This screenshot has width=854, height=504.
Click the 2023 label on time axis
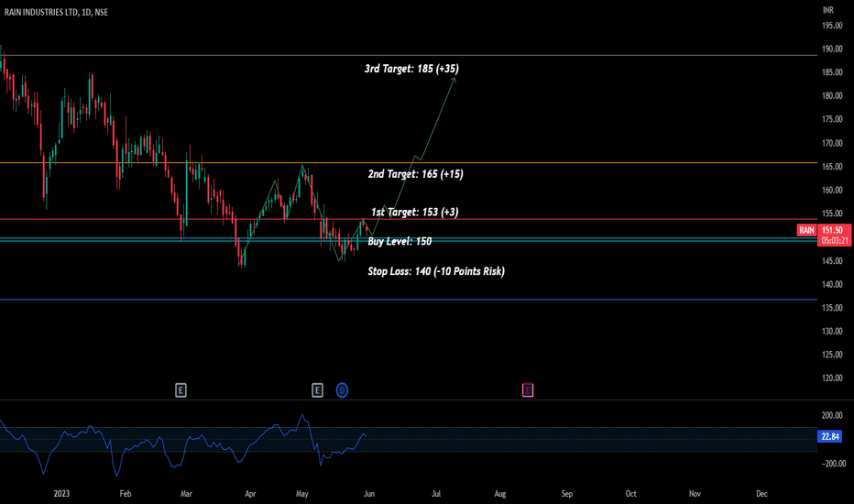[61, 494]
